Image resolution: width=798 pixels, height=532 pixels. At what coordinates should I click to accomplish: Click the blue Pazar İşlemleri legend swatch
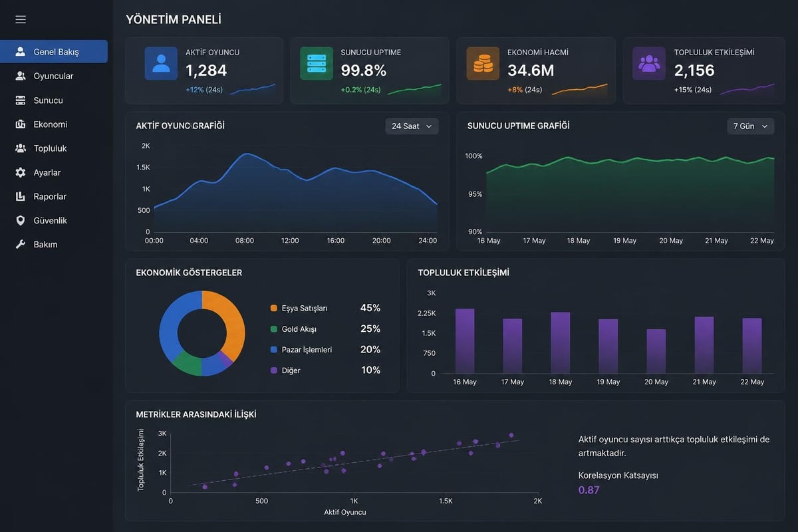pyautogui.click(x=274, y=349)
